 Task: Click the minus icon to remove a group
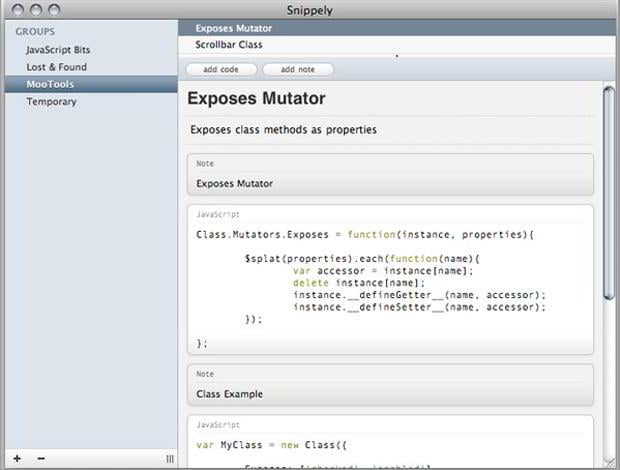click(x=41, y=458)
